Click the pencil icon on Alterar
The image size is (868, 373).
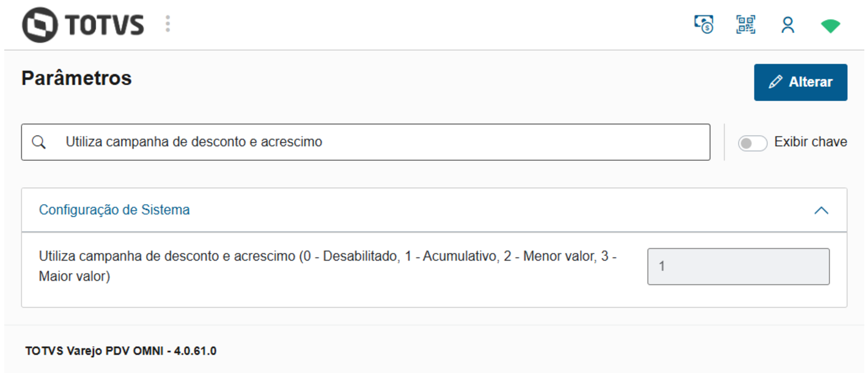776,82
